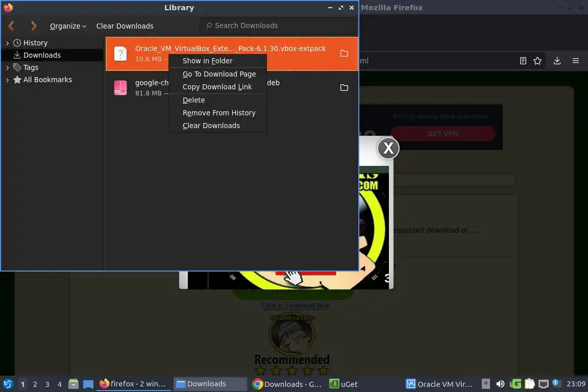Switch to workspace 3
Viewport: 588px width, 392px height.
[47, 384]
